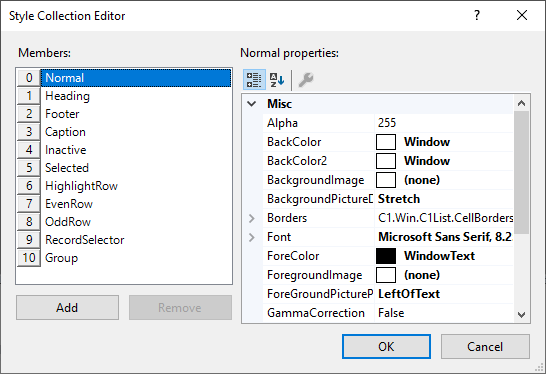Confirm with the OK button
Screen dimensions: 546x374
386,346
